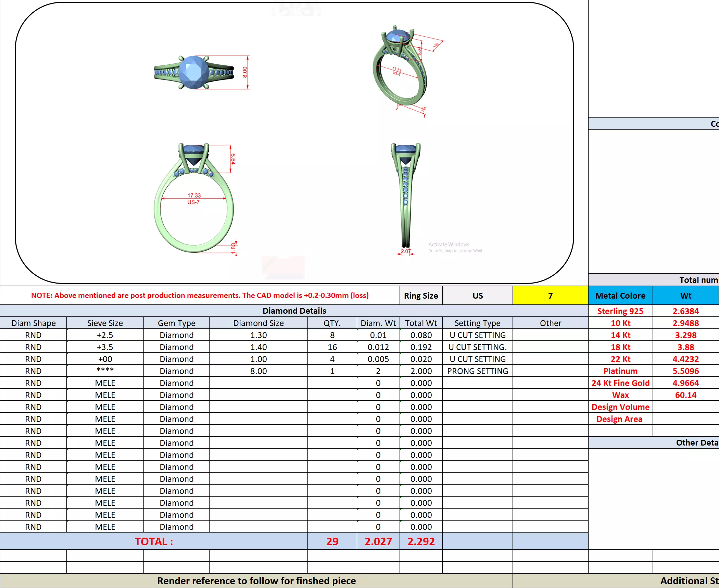Click the +3.5 sieve size cell

(105, 347)
